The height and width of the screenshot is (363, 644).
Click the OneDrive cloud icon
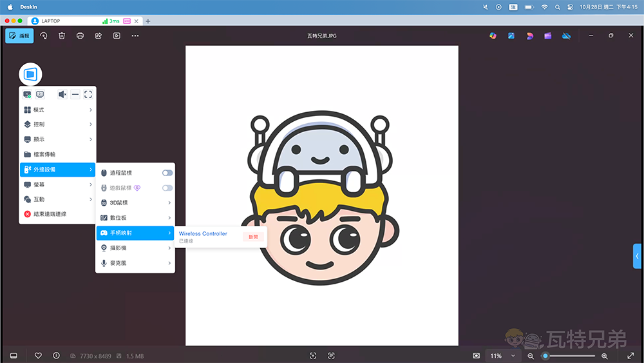pyautogui.click(x=566, y=36)
